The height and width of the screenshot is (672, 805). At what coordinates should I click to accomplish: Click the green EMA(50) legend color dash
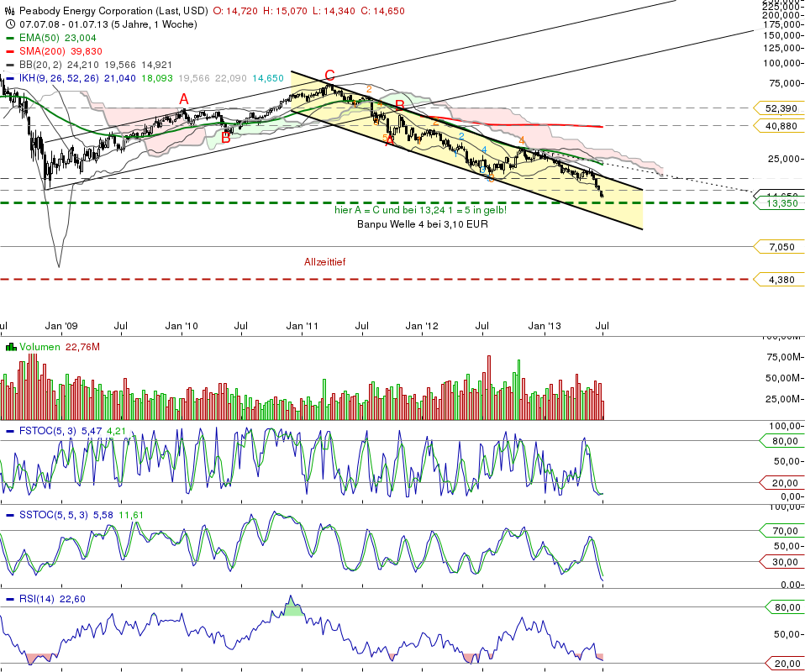(10, 38)
